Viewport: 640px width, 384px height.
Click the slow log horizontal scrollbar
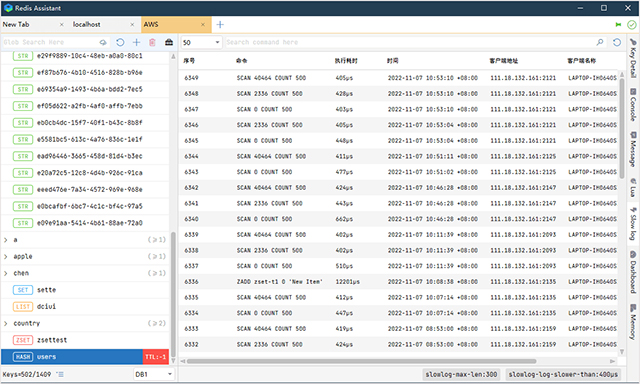pos(362,361)
